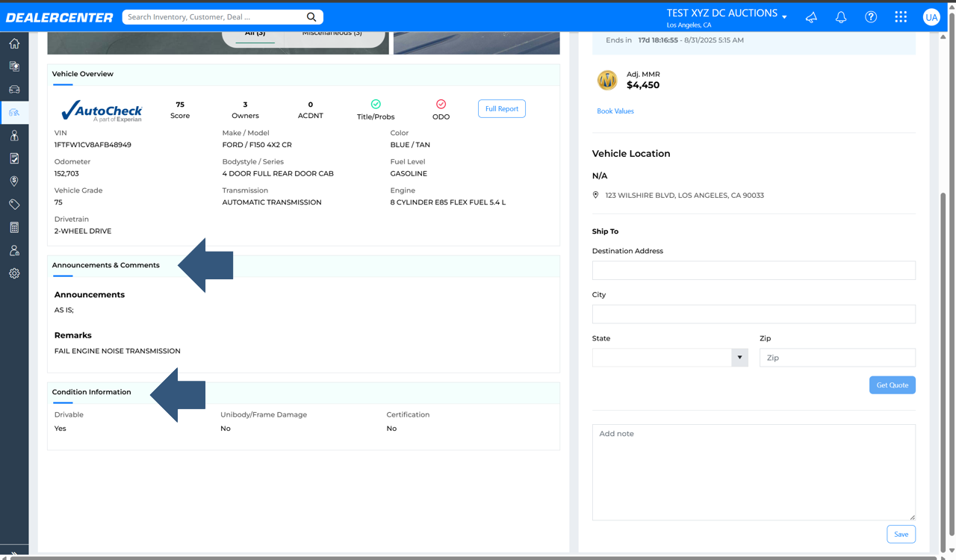
Task: Open the customer person icon in the sidebar
Action: (14, 136)
